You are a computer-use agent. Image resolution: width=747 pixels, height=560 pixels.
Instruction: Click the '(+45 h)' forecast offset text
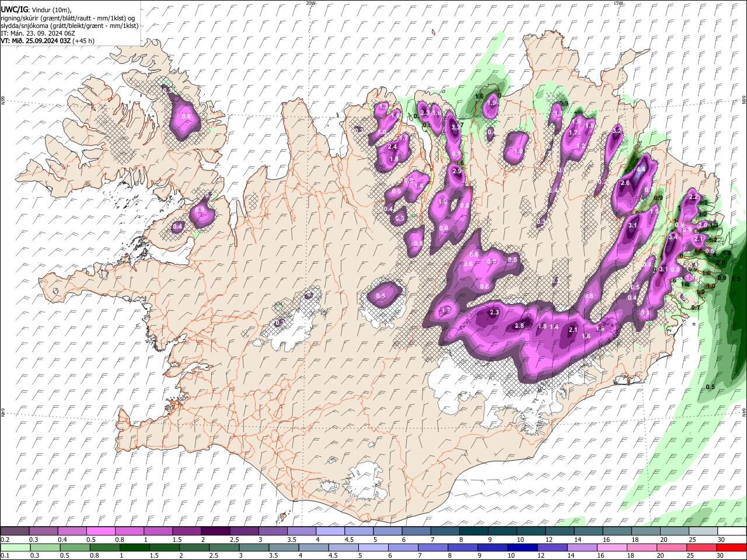[x=84, y=41]
